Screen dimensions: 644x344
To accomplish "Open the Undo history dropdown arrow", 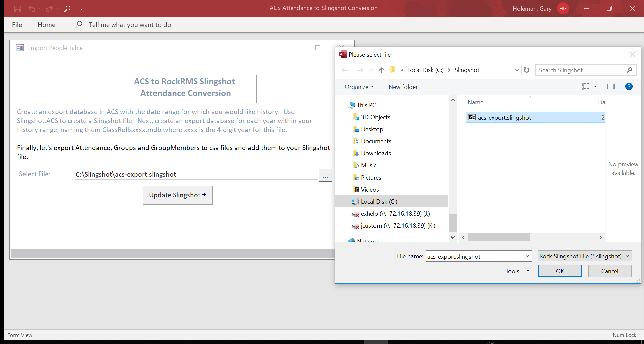I will pyautogui.click(x=40, y=9).
